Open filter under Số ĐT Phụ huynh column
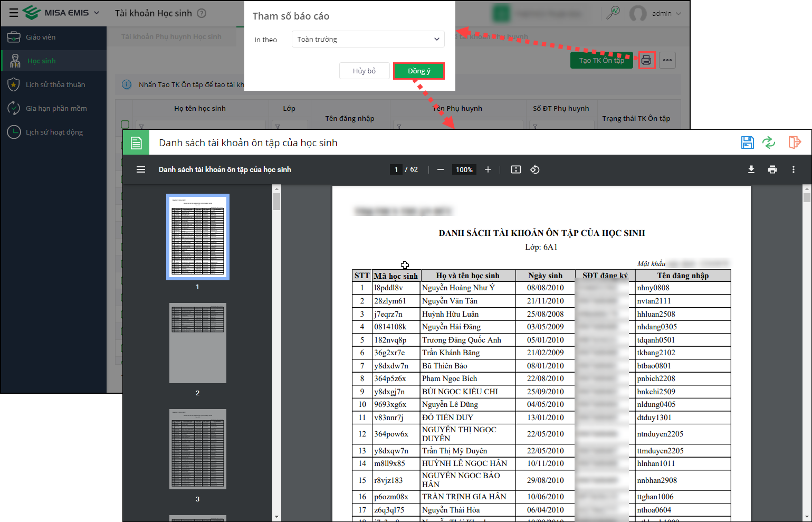The height and width of the screenshot is (522, 812). 535,126
